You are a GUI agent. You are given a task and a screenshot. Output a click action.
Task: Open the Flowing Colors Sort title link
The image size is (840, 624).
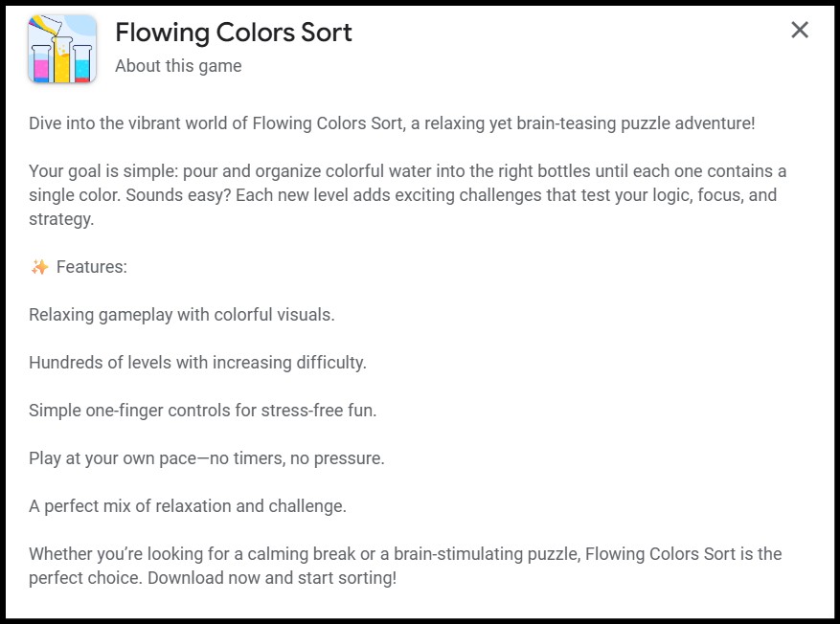pyautogui.click(x=233, y=32)
